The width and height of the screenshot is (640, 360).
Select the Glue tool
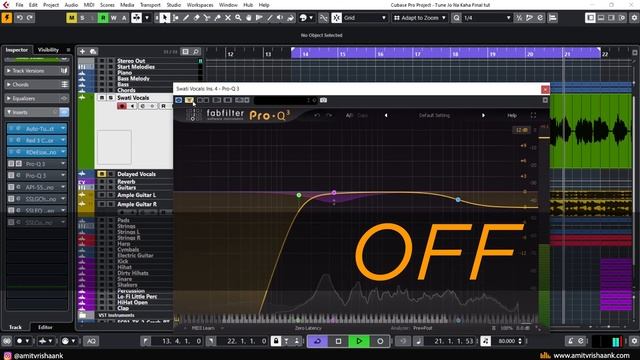217,18
